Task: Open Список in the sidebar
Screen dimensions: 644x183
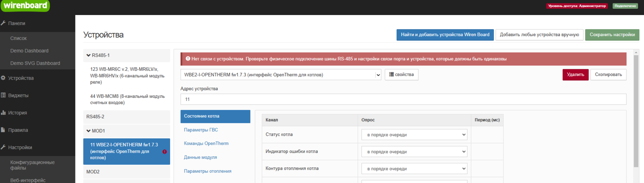Action: [18, 38]
